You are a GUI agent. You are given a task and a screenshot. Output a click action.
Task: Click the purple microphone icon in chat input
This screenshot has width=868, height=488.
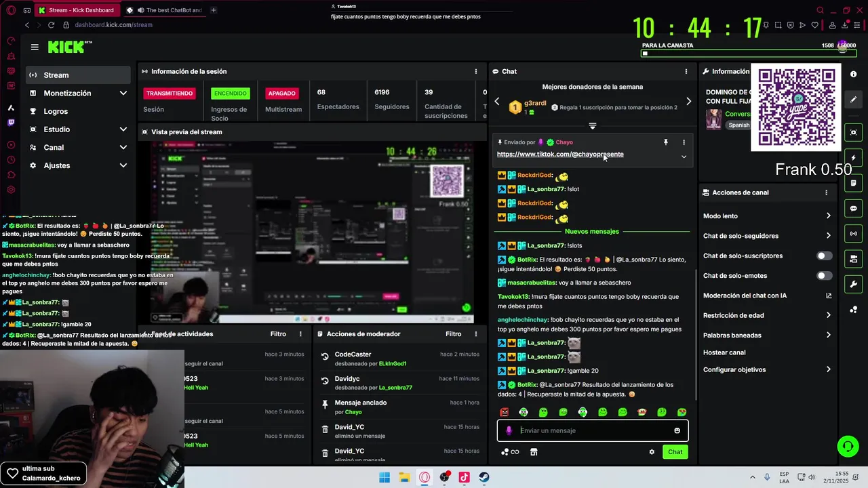coord(509,430)
